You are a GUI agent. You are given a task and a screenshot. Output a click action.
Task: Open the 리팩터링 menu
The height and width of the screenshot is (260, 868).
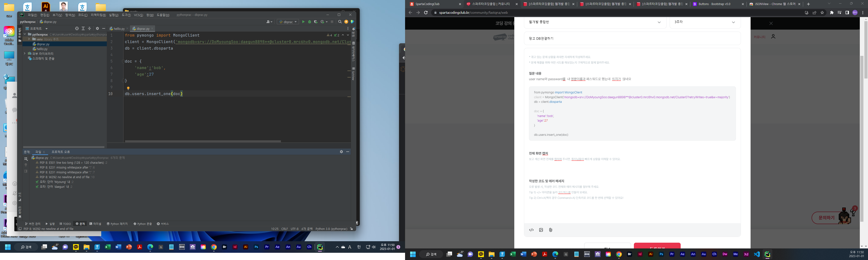click(98, 15)
